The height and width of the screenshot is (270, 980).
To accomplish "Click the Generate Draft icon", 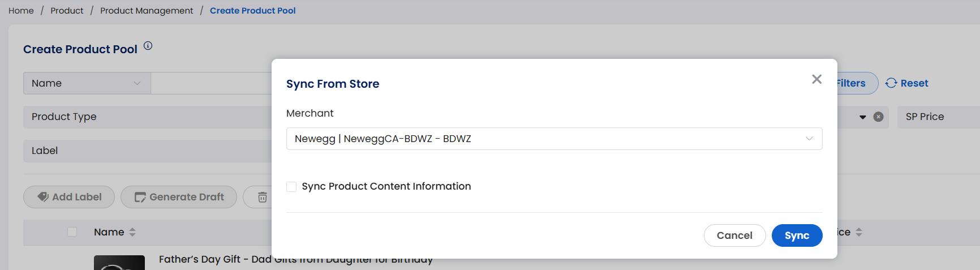I will [140, 197].
